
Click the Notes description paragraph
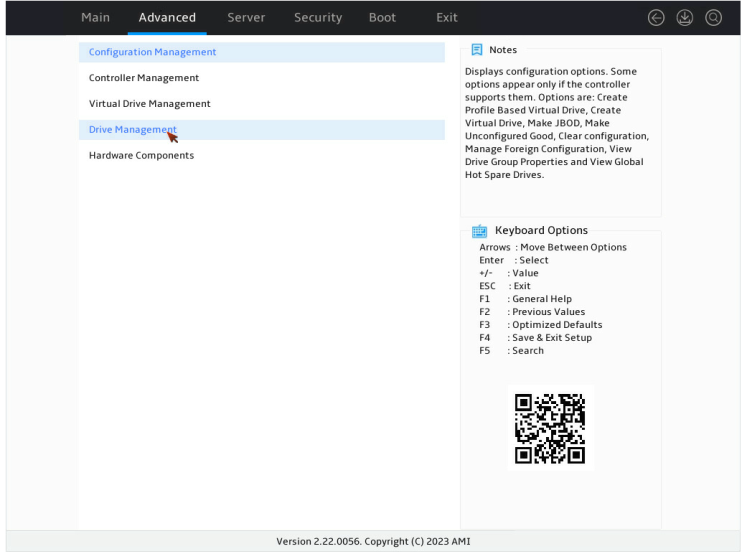(x=557, y=123)
